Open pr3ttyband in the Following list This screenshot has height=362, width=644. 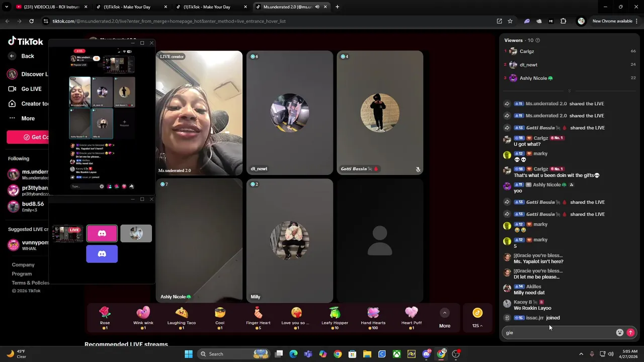point(28,191)
